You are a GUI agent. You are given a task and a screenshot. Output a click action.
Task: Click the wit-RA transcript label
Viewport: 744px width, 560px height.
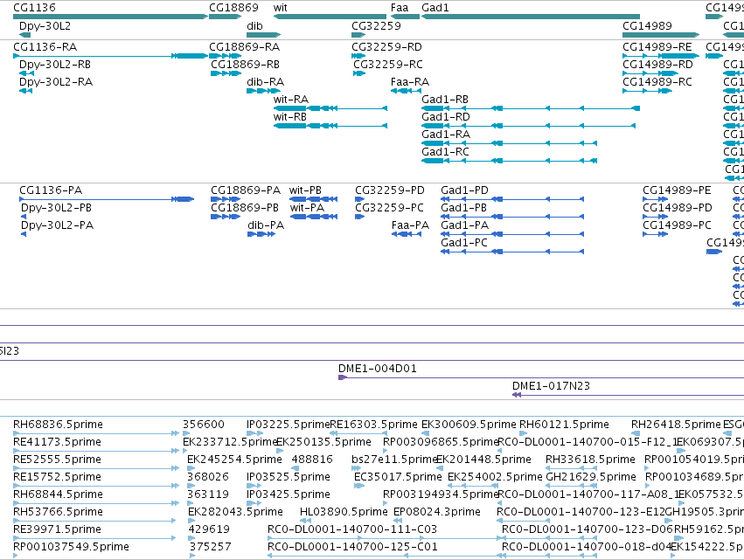click(291, 100)
